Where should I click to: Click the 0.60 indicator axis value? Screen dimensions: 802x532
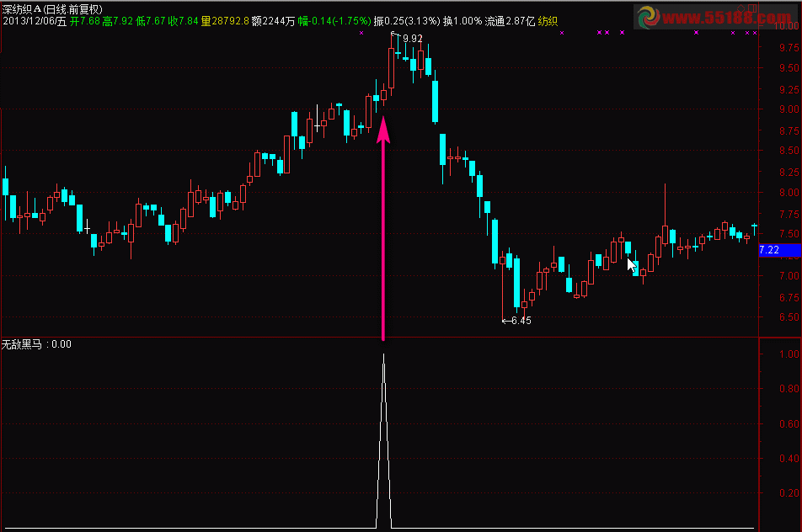[x=789, y=424]
